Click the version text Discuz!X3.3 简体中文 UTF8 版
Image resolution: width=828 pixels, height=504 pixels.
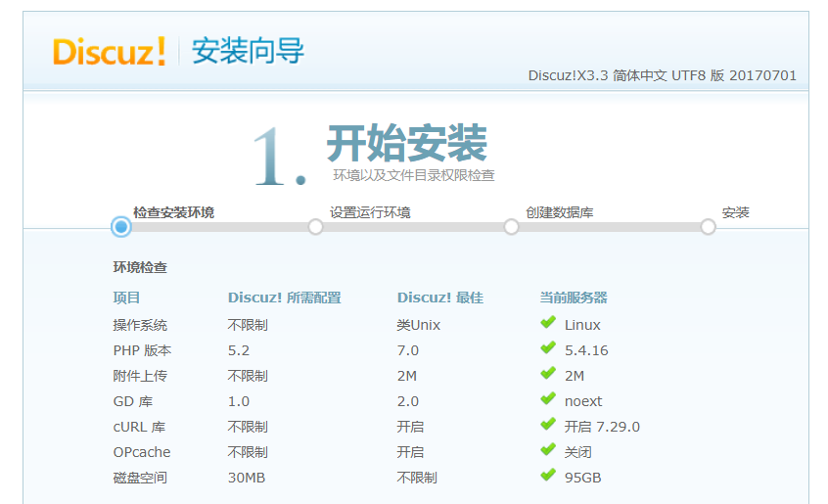point(626,75)
